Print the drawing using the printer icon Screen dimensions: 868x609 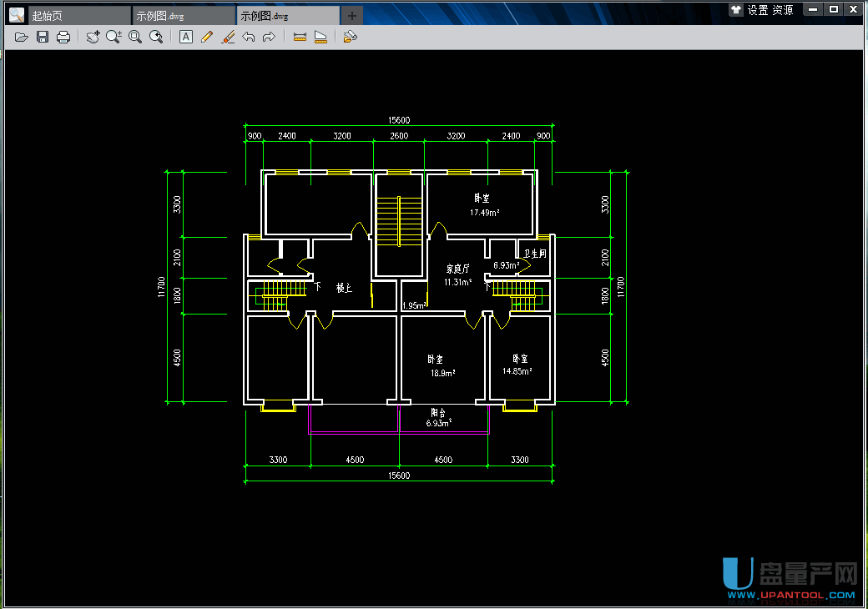(63, 37)
